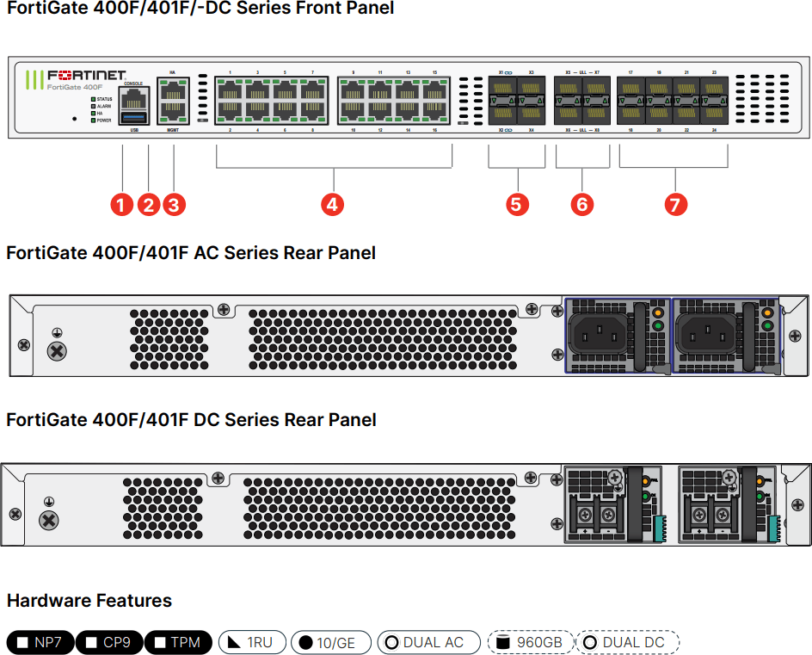Image resolution: width=812 pixels, height=655 pixels.
Task: Click the green stripes beside the Fortinet logo
Action: point(34,80)
